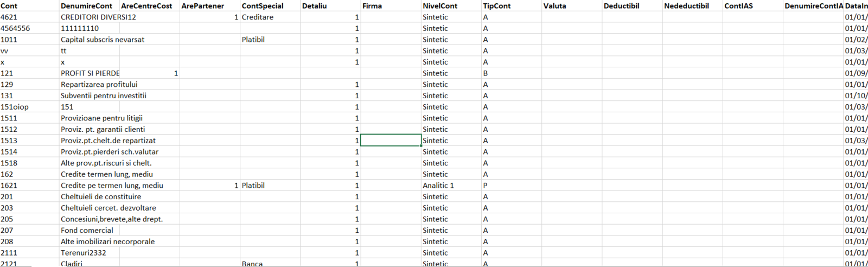868x267 pixels.
Task: Click the AreCentreCost header cell
Action: tap(146, 6)
